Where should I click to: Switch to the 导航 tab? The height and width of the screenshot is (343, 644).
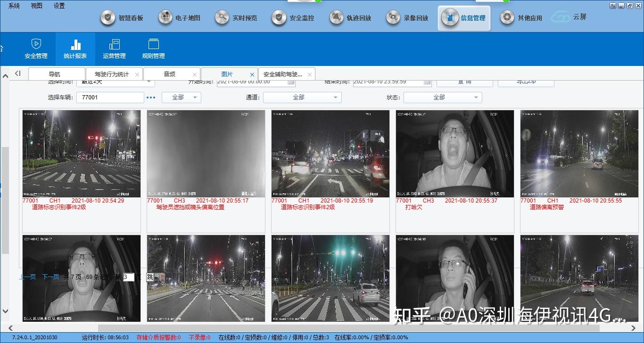(x=56, y=74)
